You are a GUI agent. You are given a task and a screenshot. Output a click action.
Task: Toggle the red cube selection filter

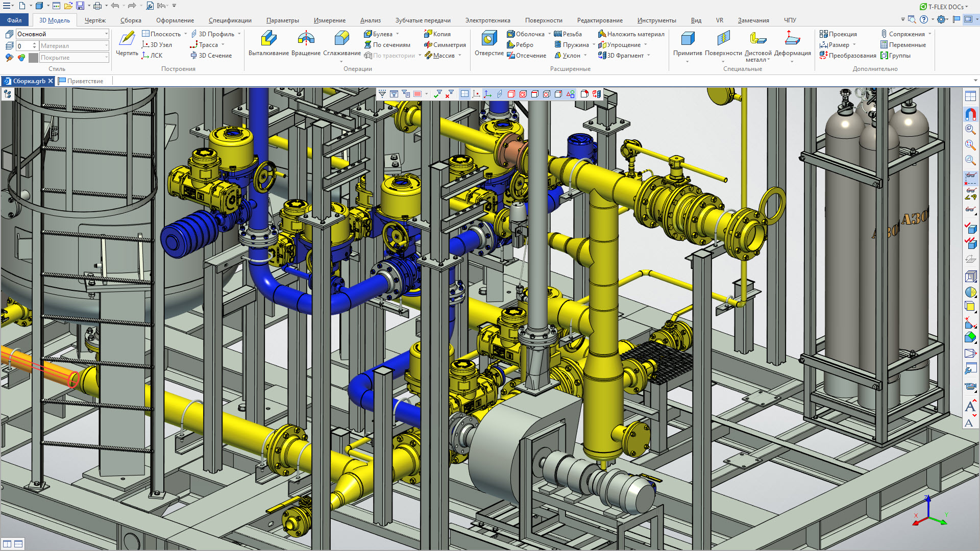click(x=511, y=94)
